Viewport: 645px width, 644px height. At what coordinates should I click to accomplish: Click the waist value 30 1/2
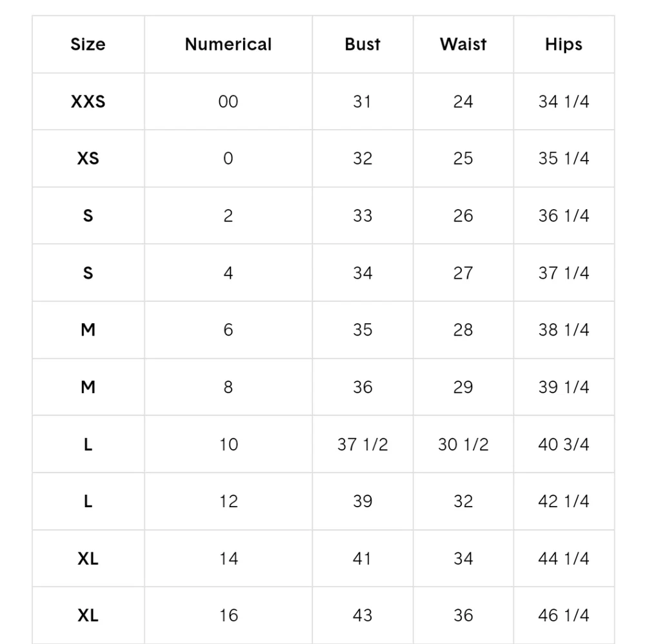pos(463,445)
